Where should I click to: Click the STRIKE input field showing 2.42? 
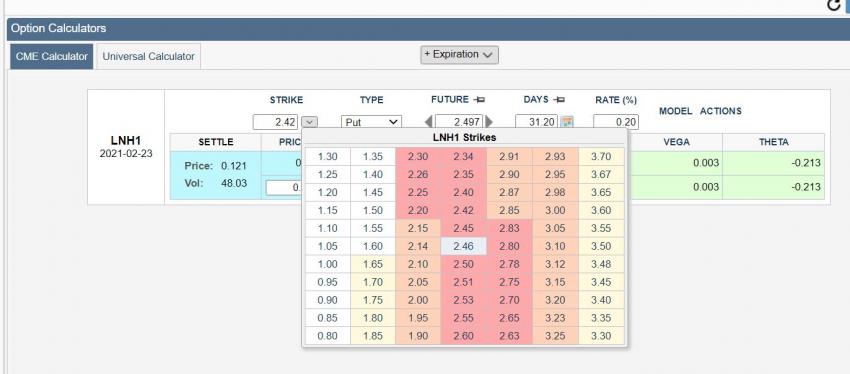pyautogui.click(x=275, y=122)
